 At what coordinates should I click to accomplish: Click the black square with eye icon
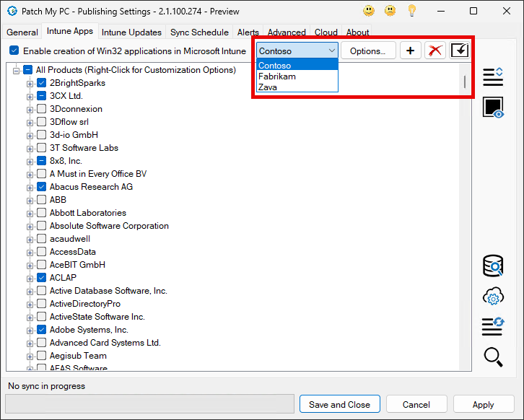pyautogui.click(x=493, y=108)
